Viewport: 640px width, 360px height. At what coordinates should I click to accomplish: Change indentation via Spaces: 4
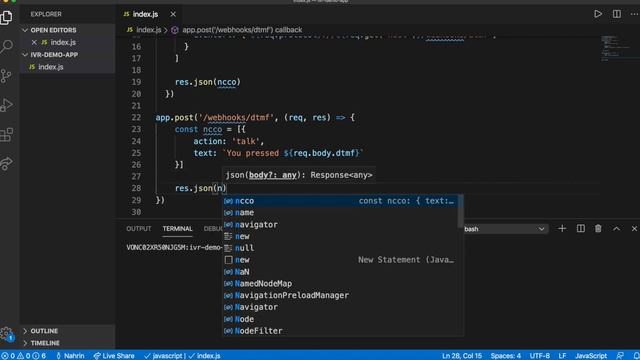[x=506, y=356]
